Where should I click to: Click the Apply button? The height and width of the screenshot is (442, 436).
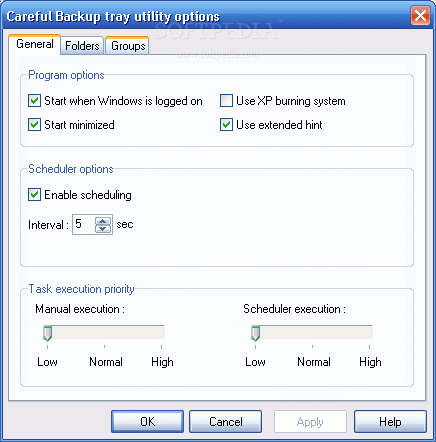click(310, 422)
